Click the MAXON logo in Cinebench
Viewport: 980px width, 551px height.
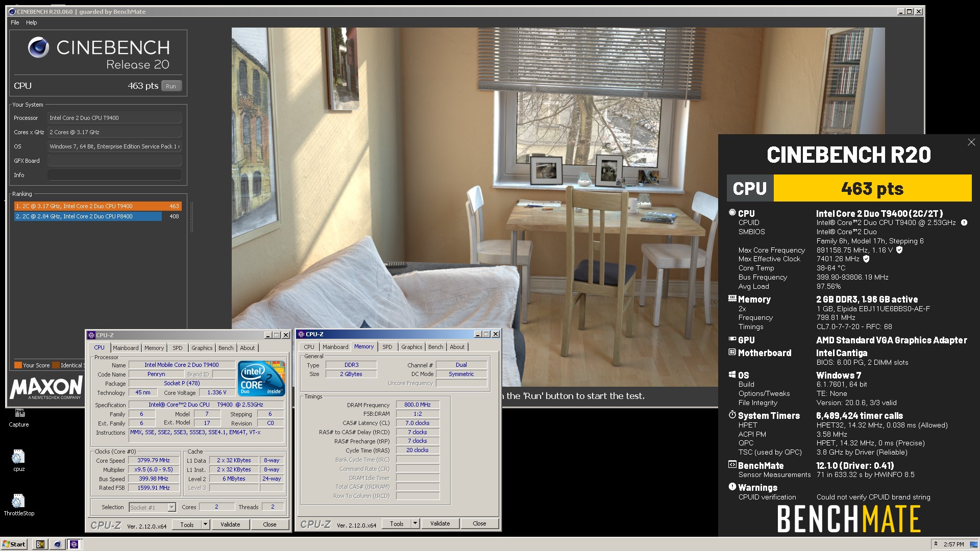pos(46,388)
